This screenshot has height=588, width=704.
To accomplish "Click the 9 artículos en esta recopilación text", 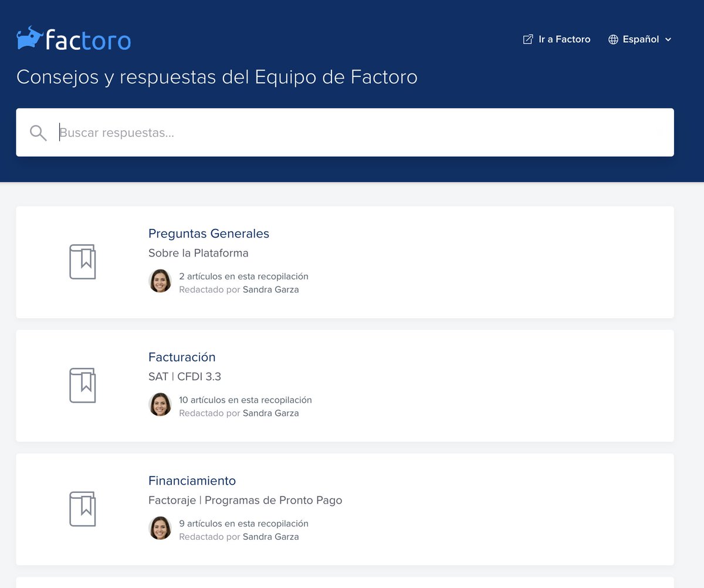I will 243,524.
